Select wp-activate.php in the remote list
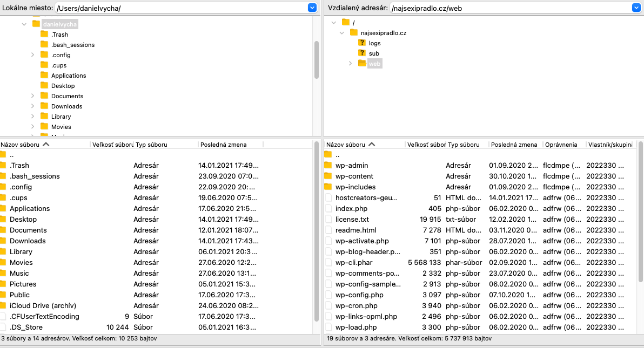Viewport: 644px width, 348px height. pyautogui.click(x=480, y=241)
